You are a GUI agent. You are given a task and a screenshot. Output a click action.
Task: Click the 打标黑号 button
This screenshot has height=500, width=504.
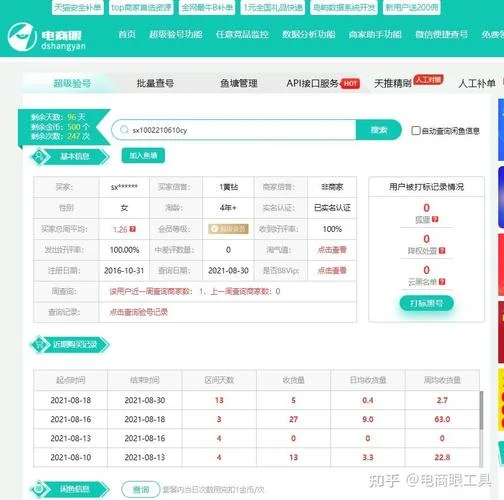pyautogui.click(x=426, y=303)
